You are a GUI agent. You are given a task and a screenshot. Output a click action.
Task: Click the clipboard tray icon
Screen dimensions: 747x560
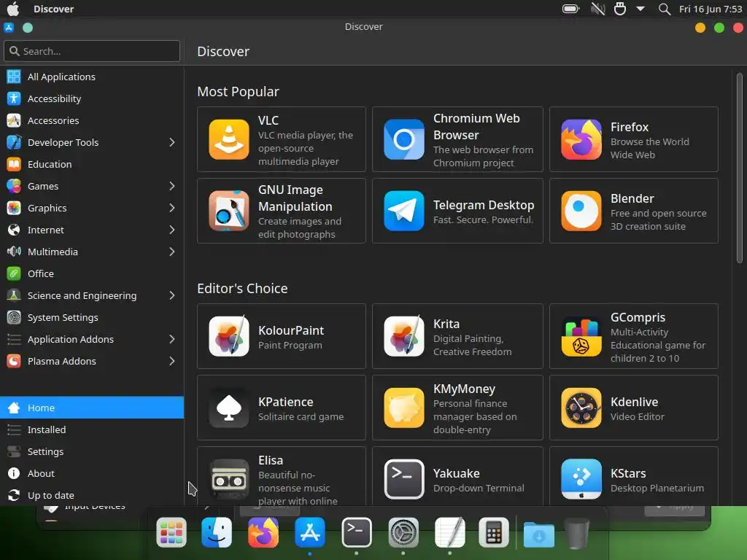[x=620, y=9]
